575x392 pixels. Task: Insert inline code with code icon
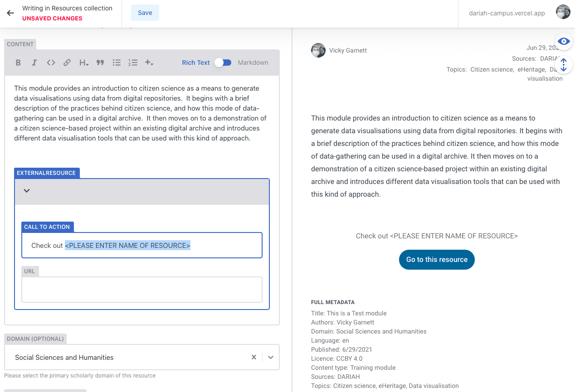click(51, 63)
